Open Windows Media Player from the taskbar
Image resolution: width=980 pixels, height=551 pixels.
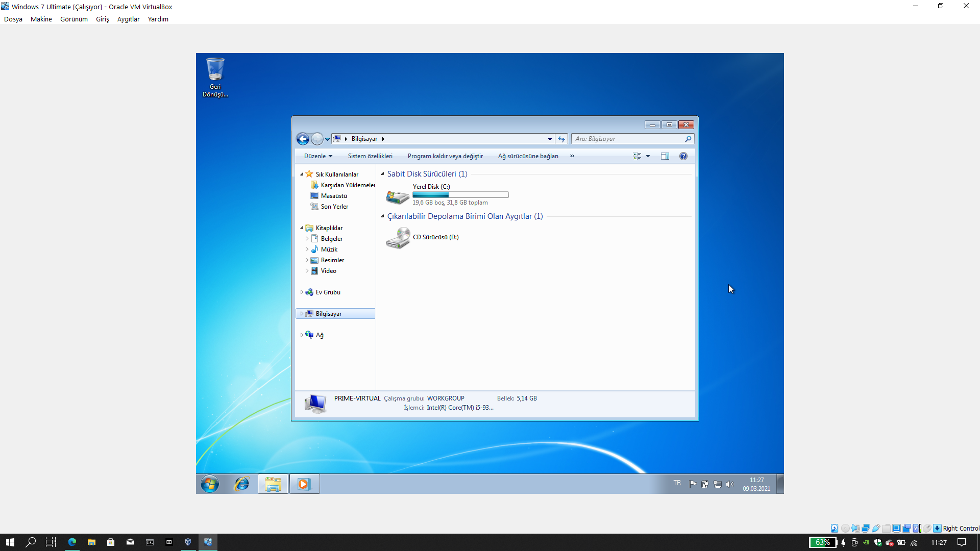pyautogui.click(x=304, y=484)
